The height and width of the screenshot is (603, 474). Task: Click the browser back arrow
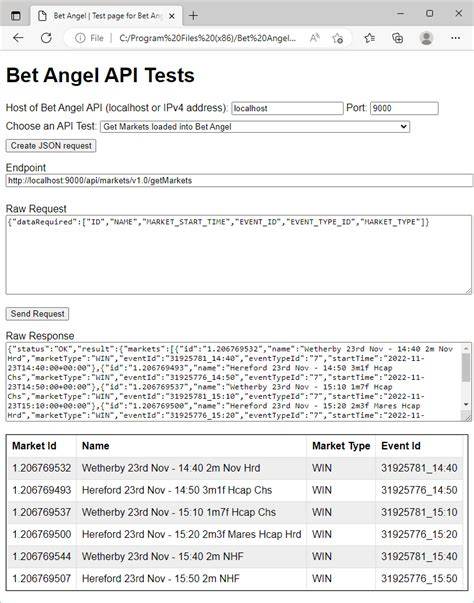click(18, 38)
